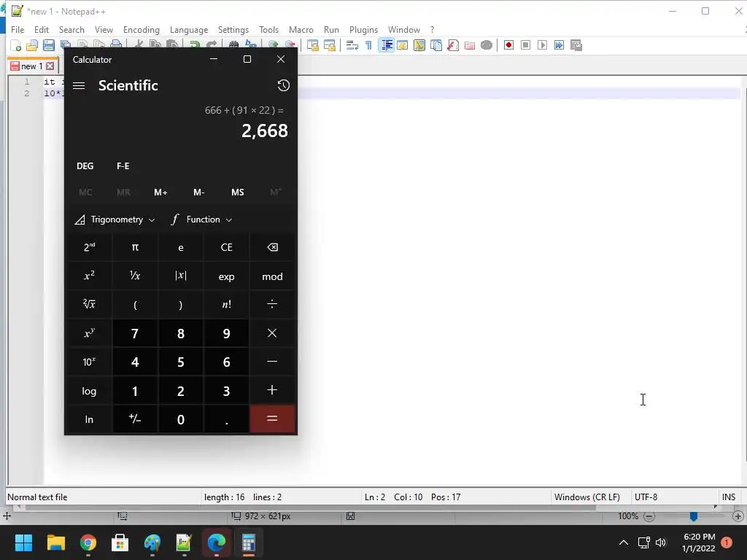
Task: Create a new document in Notepad++ toolbar
Action: pos(16,45)
